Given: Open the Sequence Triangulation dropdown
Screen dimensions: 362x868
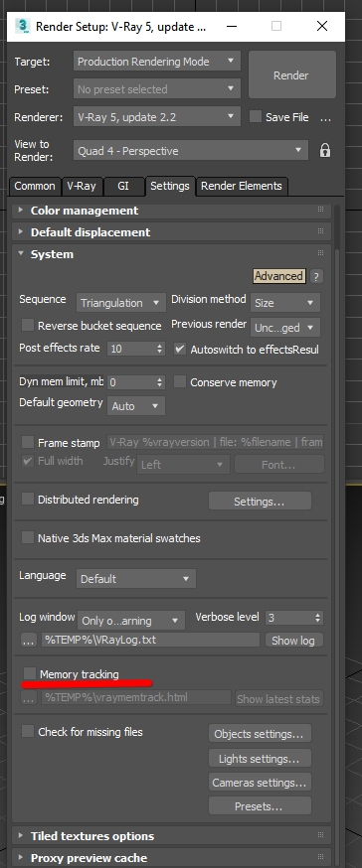Looking at the screenshot, I should [121, 303].
